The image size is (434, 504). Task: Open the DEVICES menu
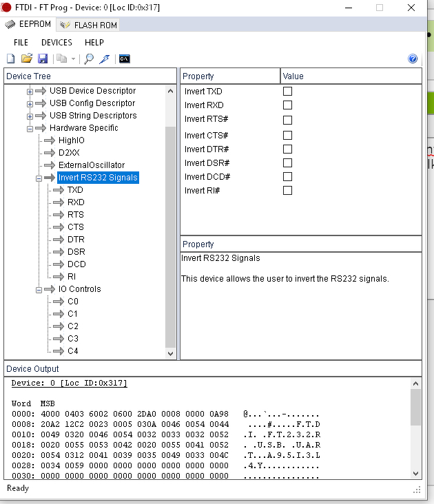(x=56, y=43)
